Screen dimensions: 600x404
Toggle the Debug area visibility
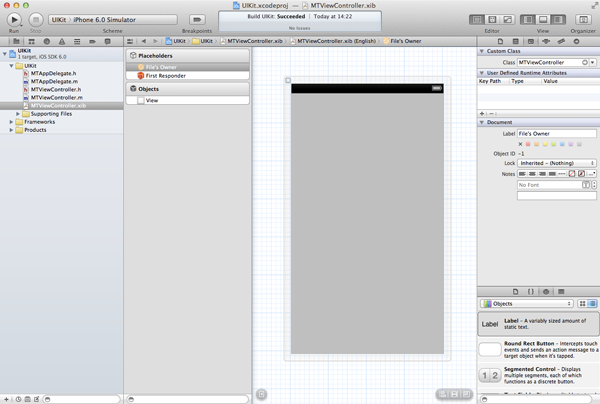[543, 20]
